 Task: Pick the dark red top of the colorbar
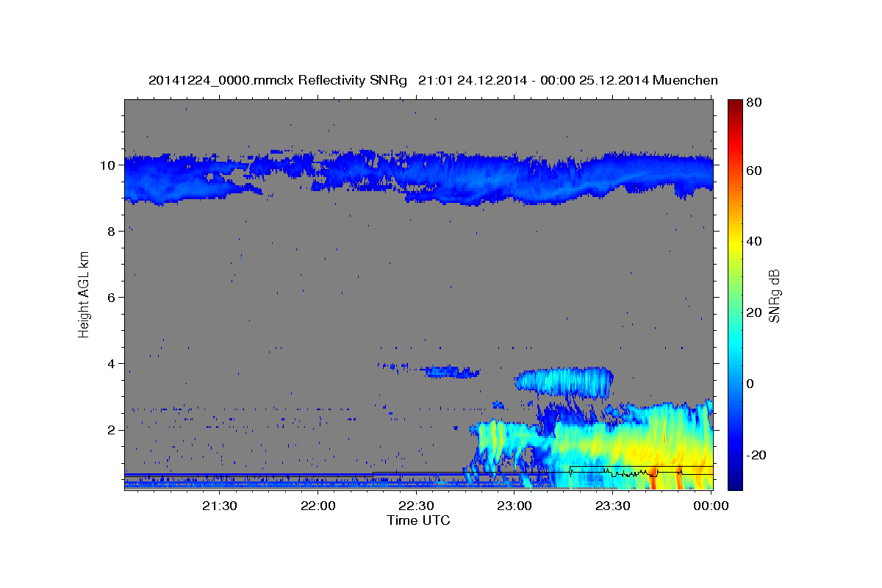734,107
